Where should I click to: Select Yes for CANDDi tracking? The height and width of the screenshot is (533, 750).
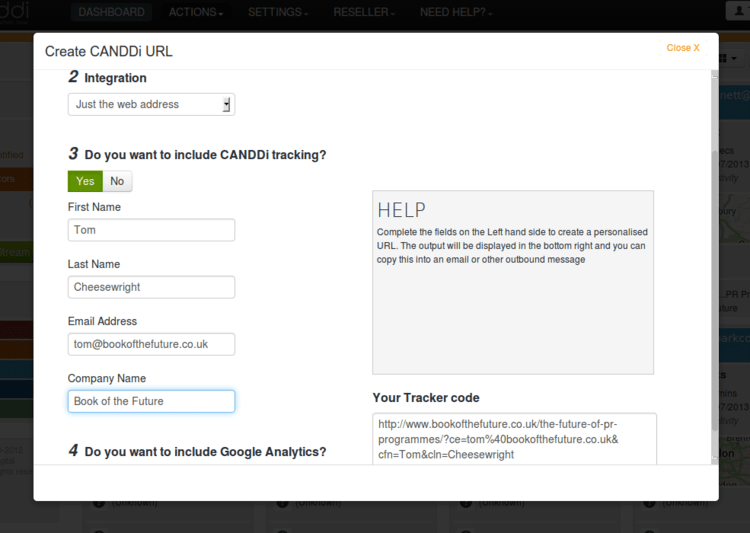[85, 181]
